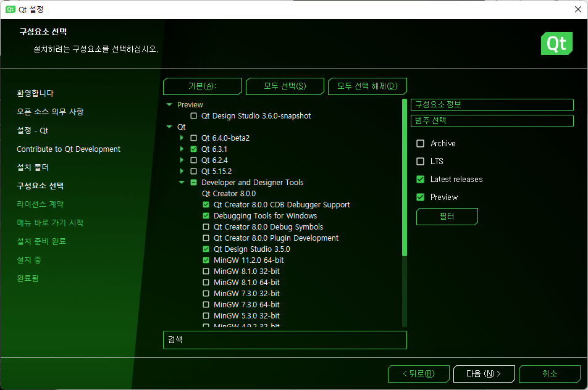Expand the Qt 6.3.1 node
The height and width of the screenshot is (390, 588).
pos(182,149)
